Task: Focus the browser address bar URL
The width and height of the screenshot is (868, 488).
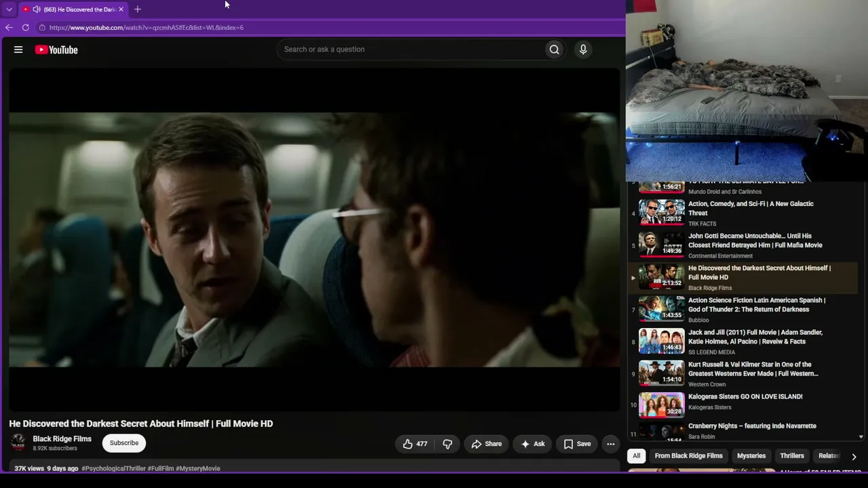Action: pos(146,28)
